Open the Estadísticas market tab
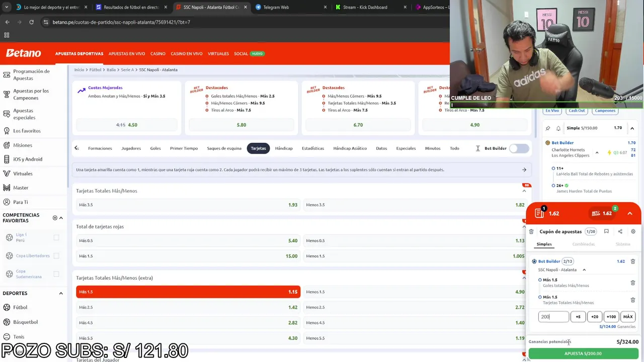644x362 pixels. point(313,148)
